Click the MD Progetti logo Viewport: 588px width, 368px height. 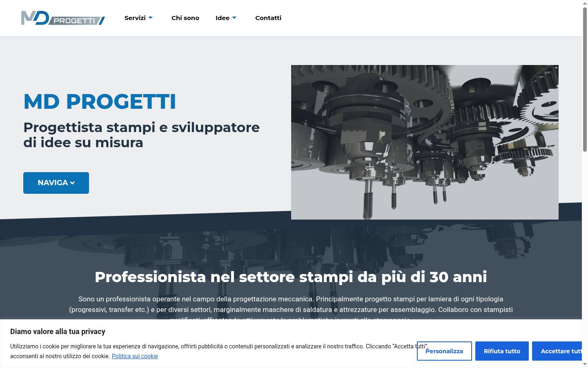pyautogui.click(x=63, y=18)
